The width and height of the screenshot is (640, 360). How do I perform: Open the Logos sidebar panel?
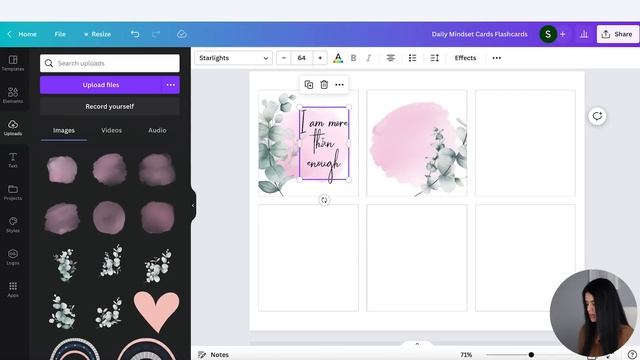tap(13, 257)
